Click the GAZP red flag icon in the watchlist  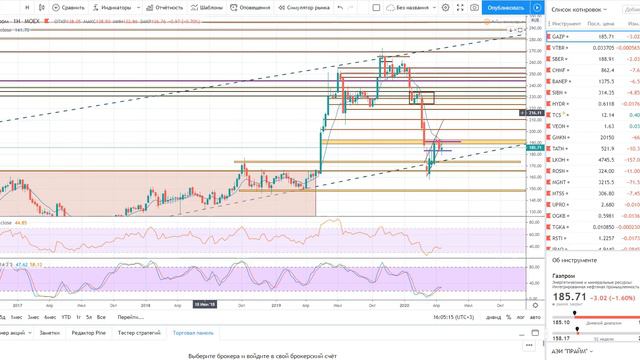click(549, 36)
